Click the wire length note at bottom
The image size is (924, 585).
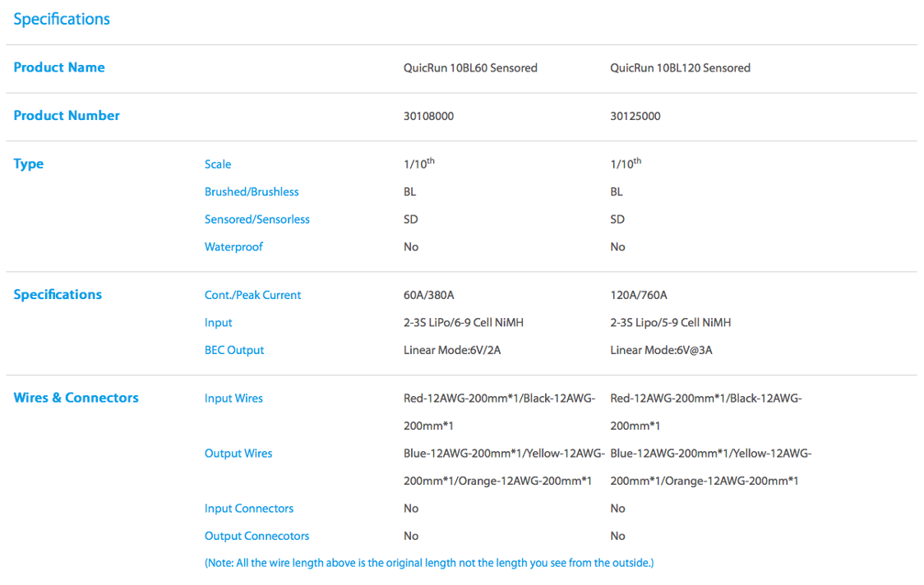429,564
